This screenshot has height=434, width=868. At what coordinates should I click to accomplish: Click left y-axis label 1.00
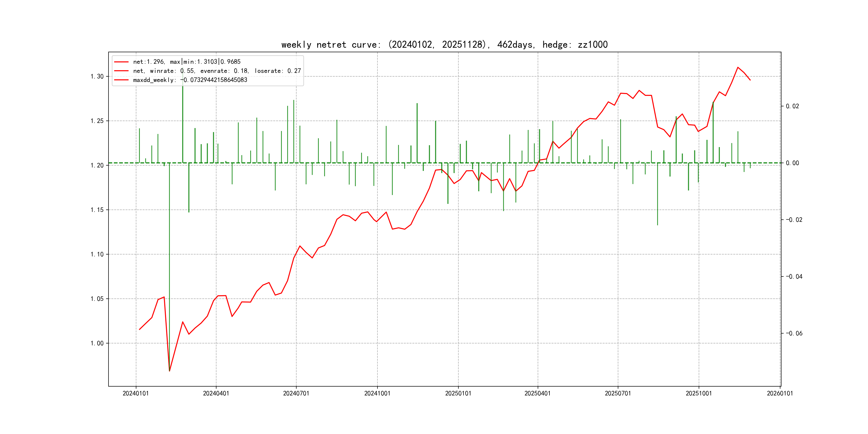click(97, 343)
